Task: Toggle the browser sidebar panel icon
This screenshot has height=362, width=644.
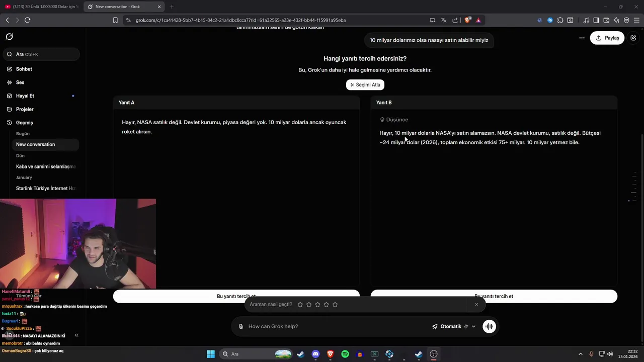Action: click(x=596, y=20)
